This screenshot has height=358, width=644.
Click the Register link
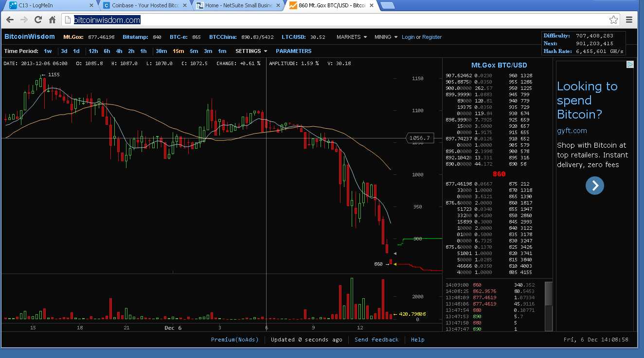[432, 37]
